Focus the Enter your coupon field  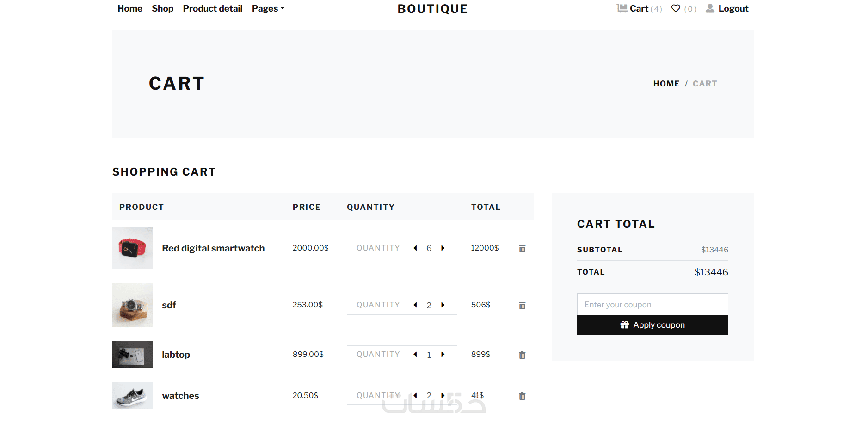[653, 305]
